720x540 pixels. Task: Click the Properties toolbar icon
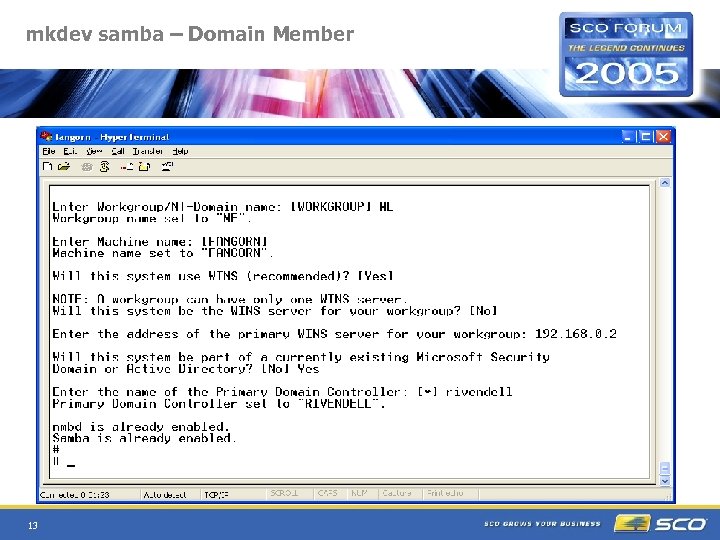[x=167, y=167]
